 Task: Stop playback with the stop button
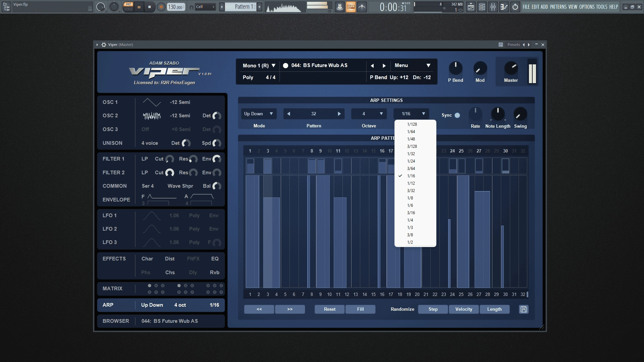(x=150, y=7)
